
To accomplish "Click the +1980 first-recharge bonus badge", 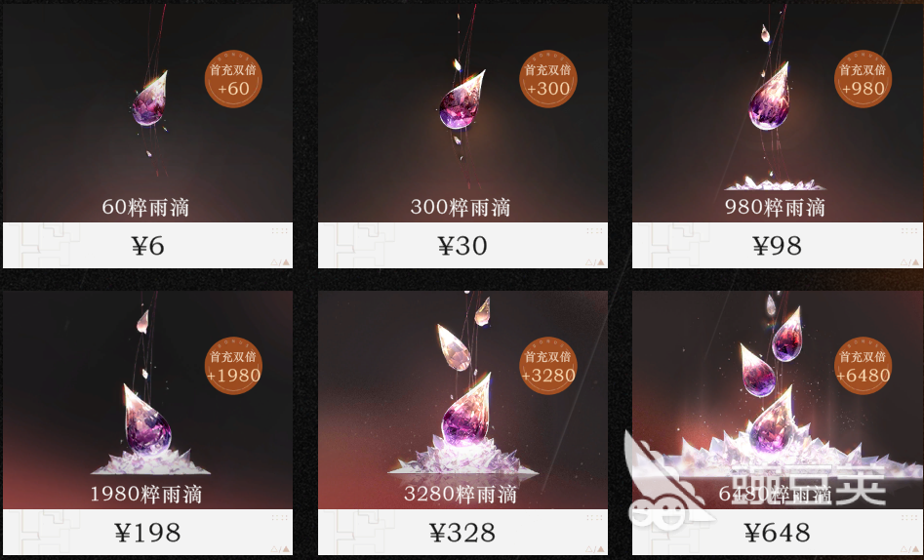I will coord(233,366).
